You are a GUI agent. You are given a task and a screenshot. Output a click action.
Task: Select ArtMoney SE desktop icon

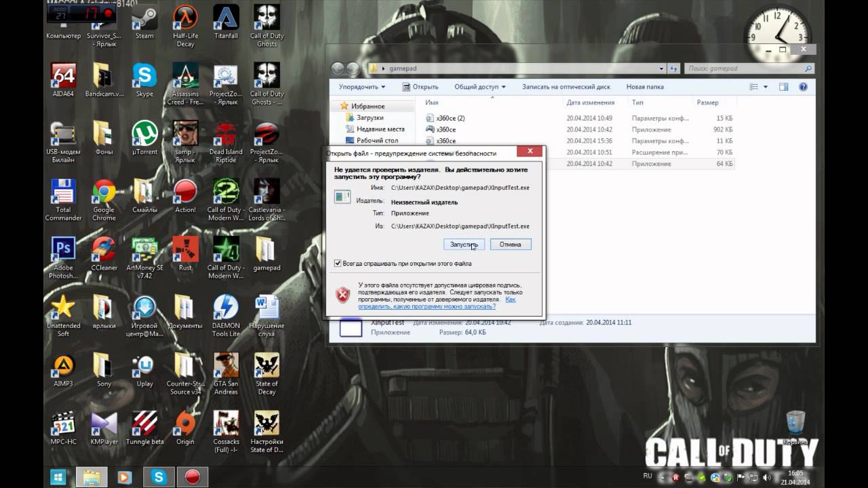144,258
